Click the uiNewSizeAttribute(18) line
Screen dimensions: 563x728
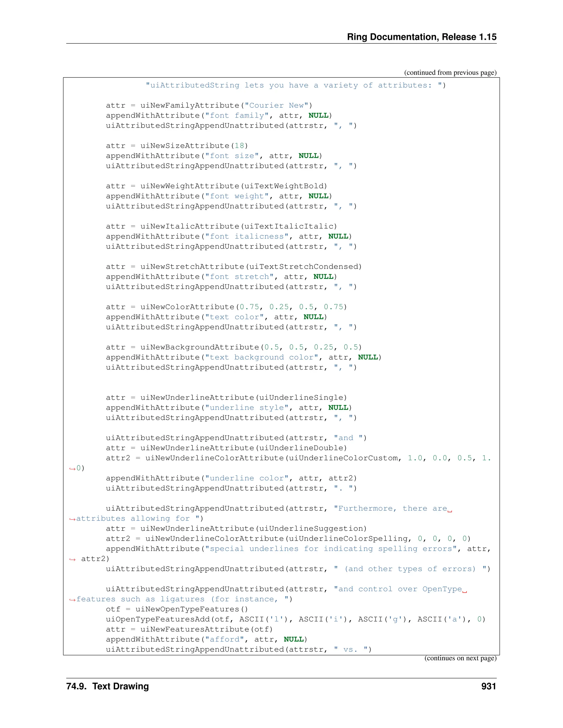(177, 146)
